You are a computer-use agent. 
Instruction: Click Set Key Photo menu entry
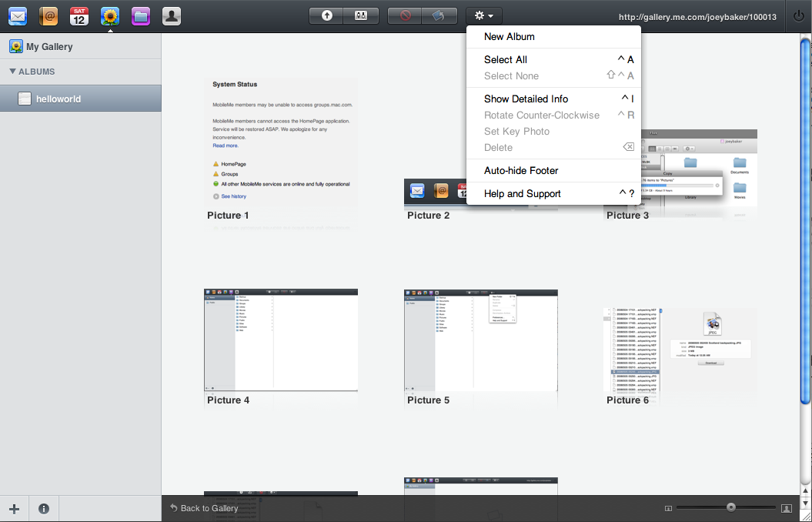(553, 131)
